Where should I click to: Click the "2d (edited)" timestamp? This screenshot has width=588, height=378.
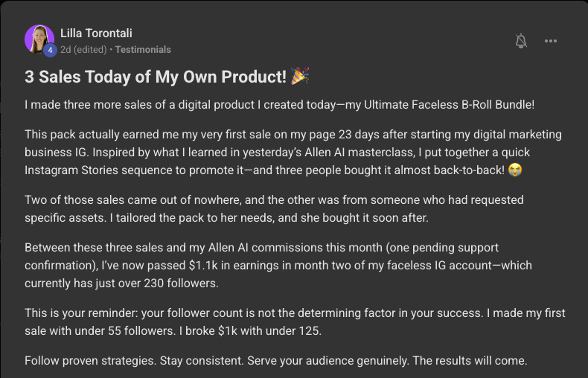coord(83,50)
